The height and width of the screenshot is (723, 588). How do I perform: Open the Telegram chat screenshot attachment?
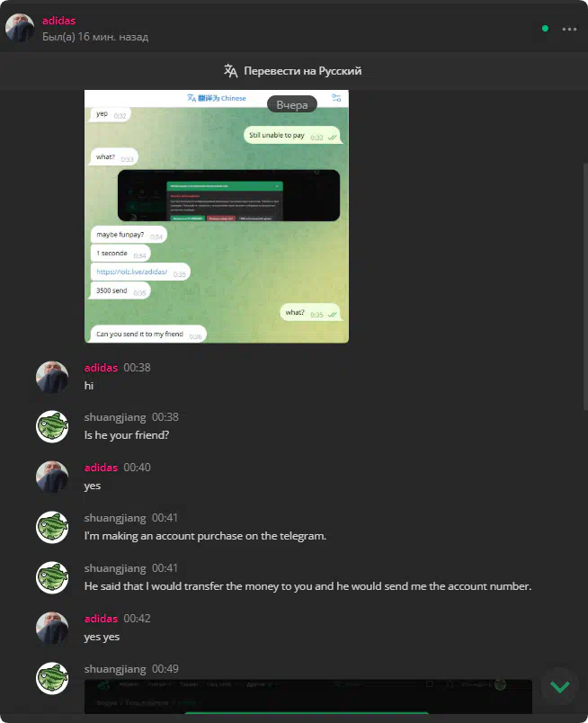(x=217, y=216)
